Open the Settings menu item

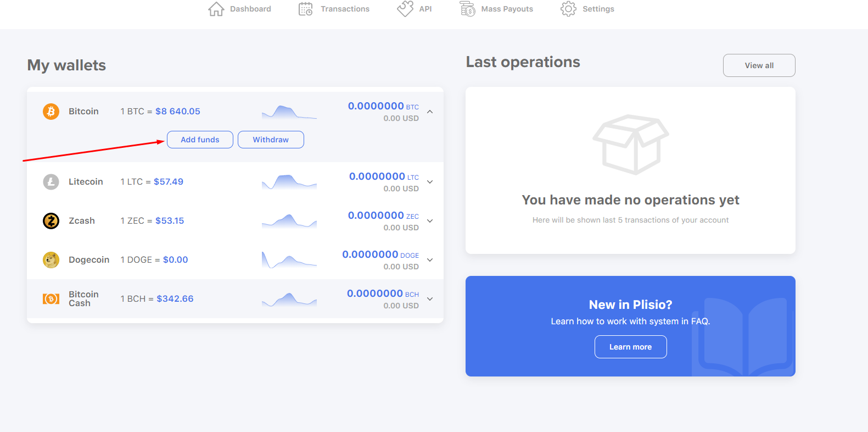(x=587, y=9)
